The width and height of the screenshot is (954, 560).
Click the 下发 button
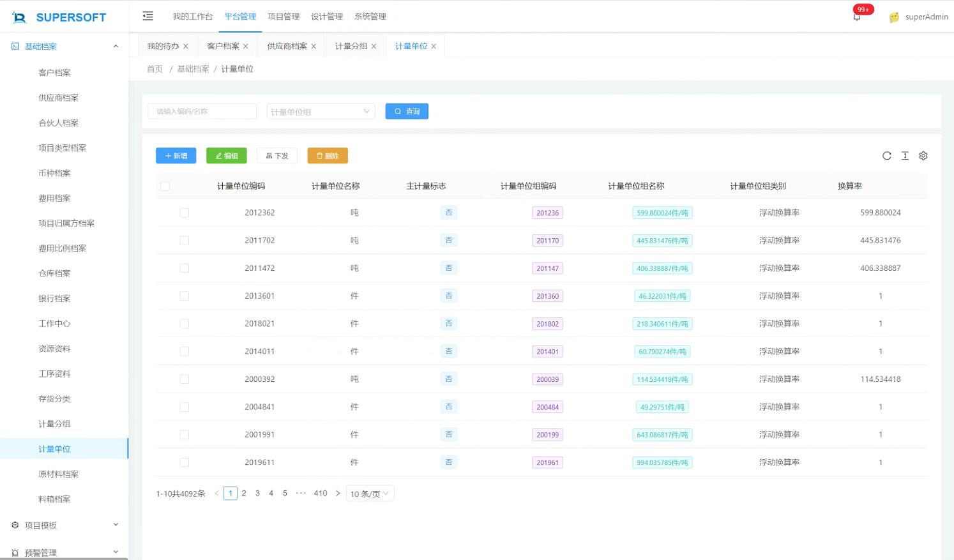click(x=277, y=156)
